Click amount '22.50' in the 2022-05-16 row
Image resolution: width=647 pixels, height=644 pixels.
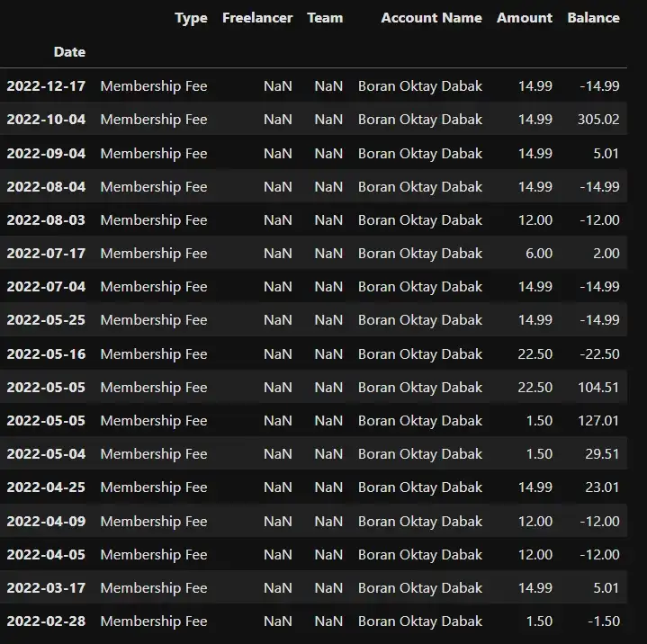point(535,354)
